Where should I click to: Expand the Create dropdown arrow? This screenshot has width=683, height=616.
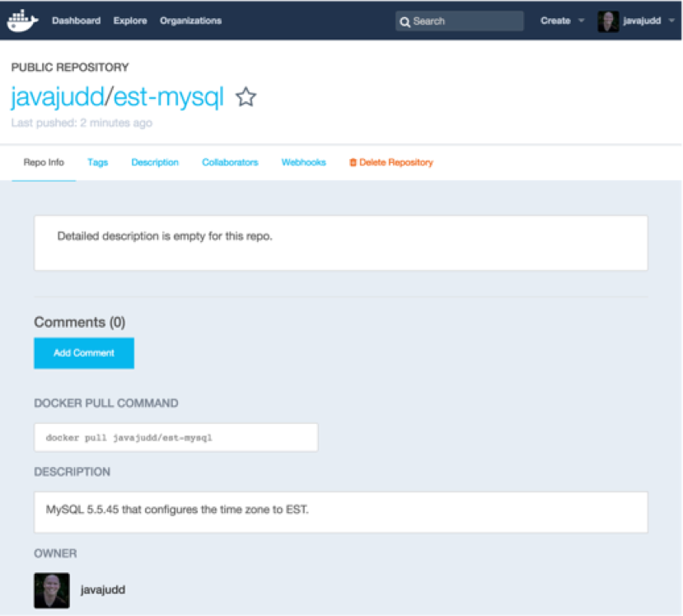(x=581, y=21)
